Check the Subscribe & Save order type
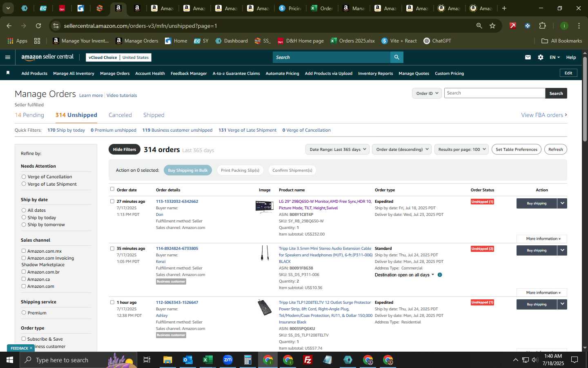This screenshot has width=588, height=368. tap(24, 339)
